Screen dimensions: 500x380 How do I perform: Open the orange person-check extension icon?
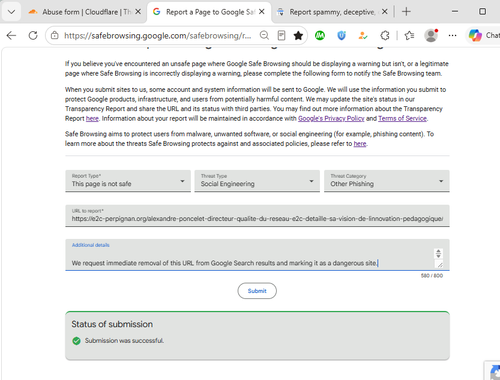pyautogui.click(x=363, y=35)
